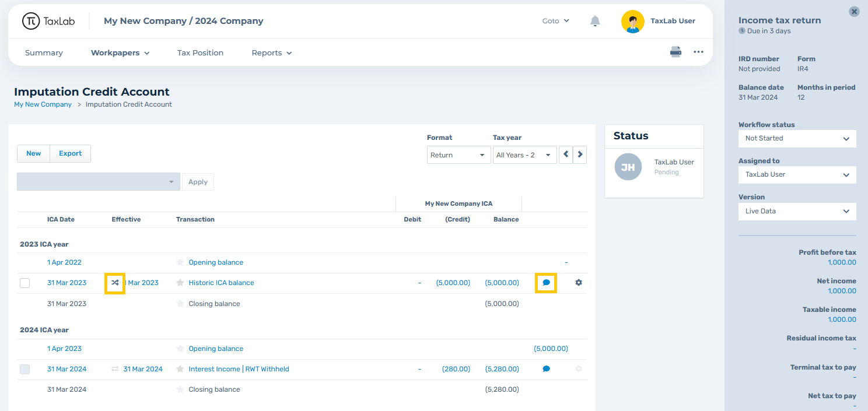Click the shuffle icon on Historic ICA balance row
The height and width of the screenshot is (411, 868).
pos(115,283)
